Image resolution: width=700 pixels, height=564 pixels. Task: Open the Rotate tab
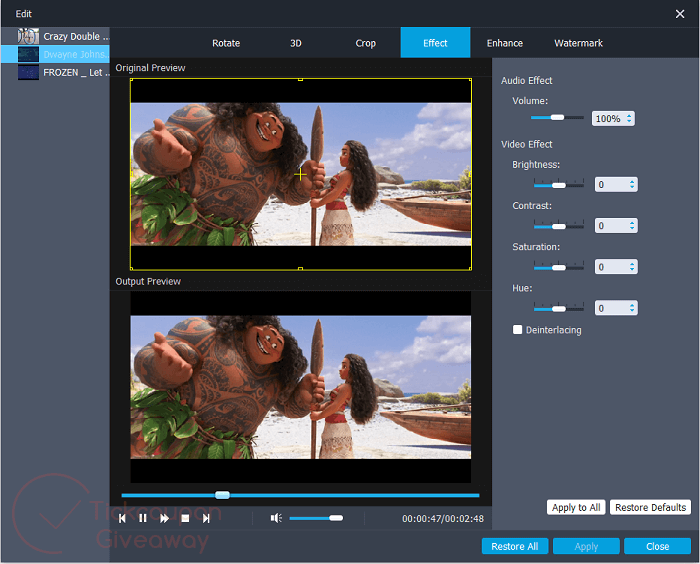tap(226, 43)
